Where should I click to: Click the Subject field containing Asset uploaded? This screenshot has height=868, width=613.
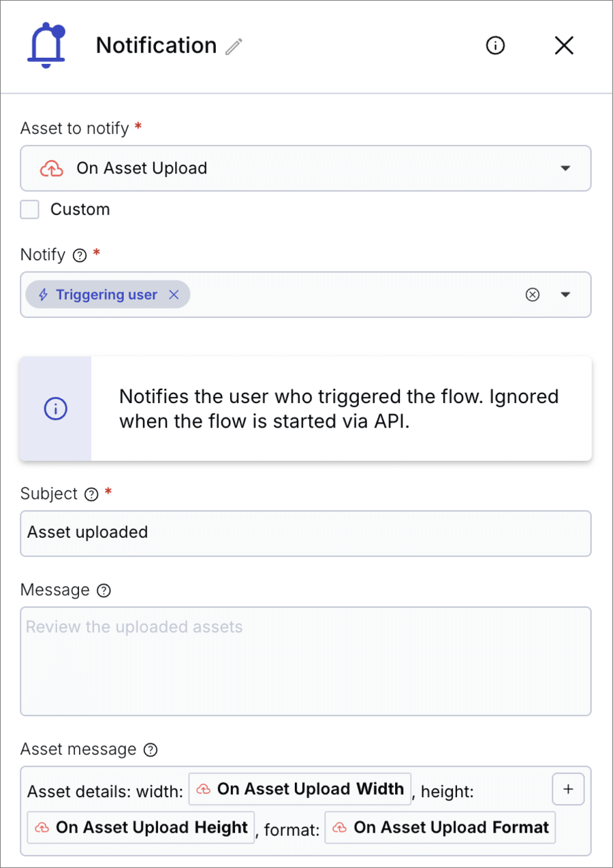(x=306, y=533)
